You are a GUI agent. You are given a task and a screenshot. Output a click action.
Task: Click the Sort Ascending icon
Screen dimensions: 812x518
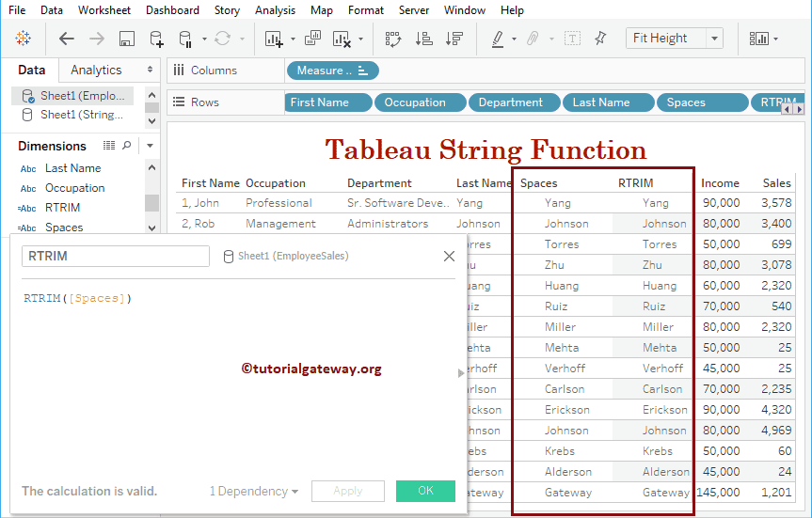coord(424,39)
